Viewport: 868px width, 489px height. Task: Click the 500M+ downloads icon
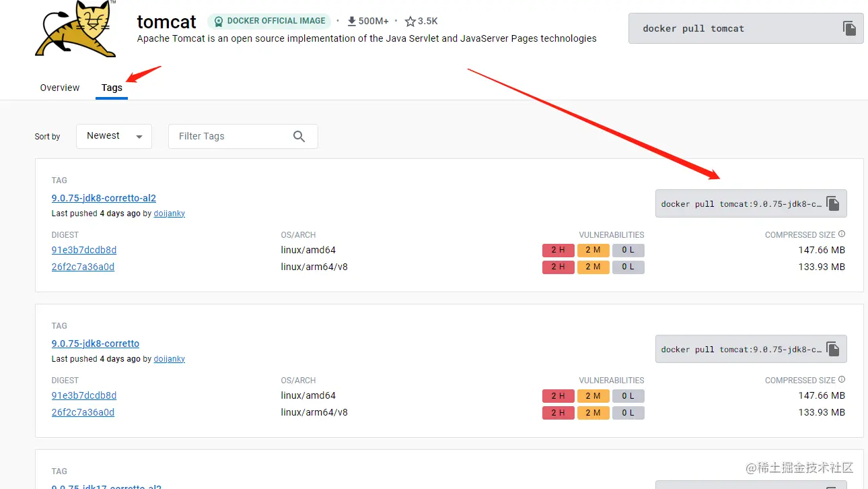[351, 22]
